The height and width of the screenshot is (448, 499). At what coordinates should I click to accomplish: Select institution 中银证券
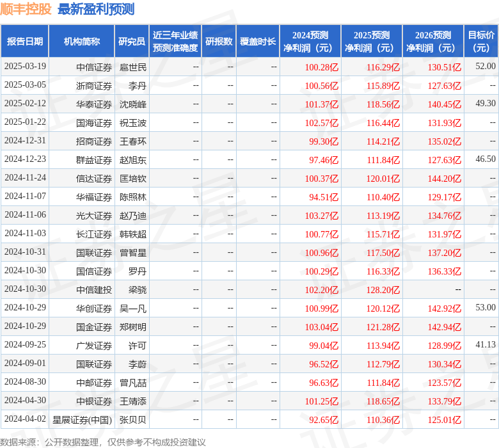[x=94, y=401]
